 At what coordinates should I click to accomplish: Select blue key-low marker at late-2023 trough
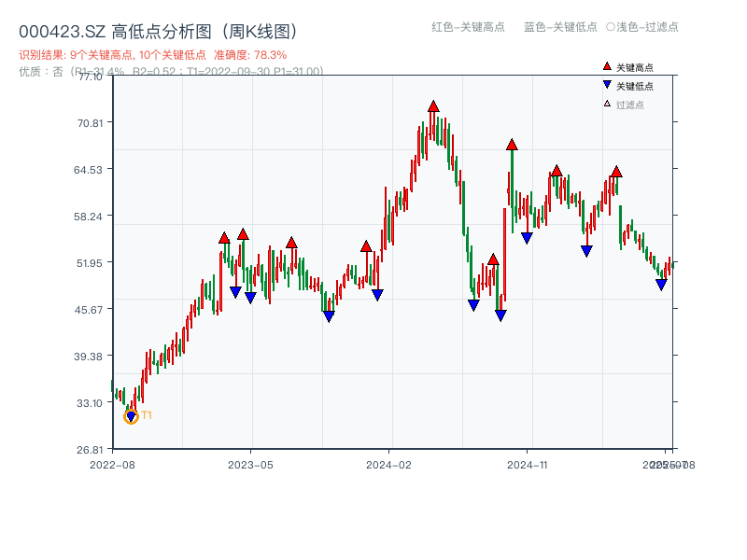[329, 316]
